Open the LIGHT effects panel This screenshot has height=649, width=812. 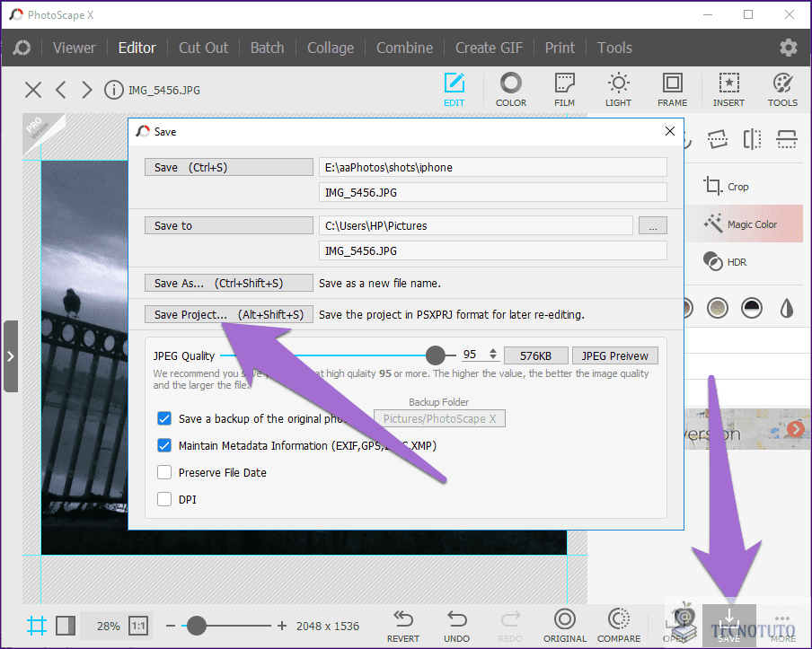click(x=618, y=90)
